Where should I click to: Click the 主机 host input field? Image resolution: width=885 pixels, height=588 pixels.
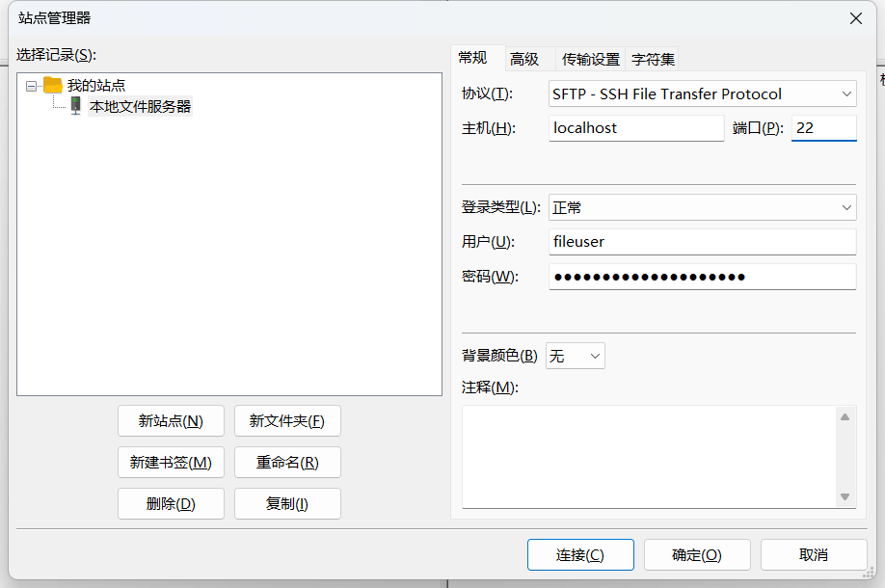coord(635,128)
